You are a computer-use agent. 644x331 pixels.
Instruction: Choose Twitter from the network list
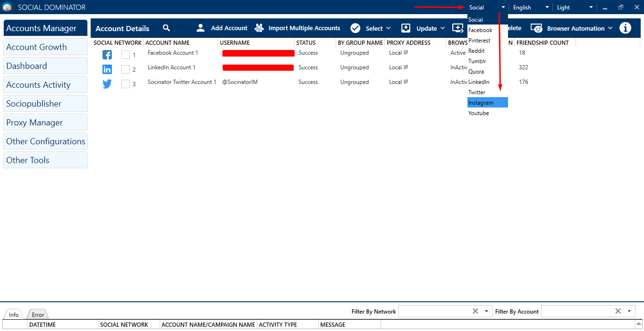point(488,92)
